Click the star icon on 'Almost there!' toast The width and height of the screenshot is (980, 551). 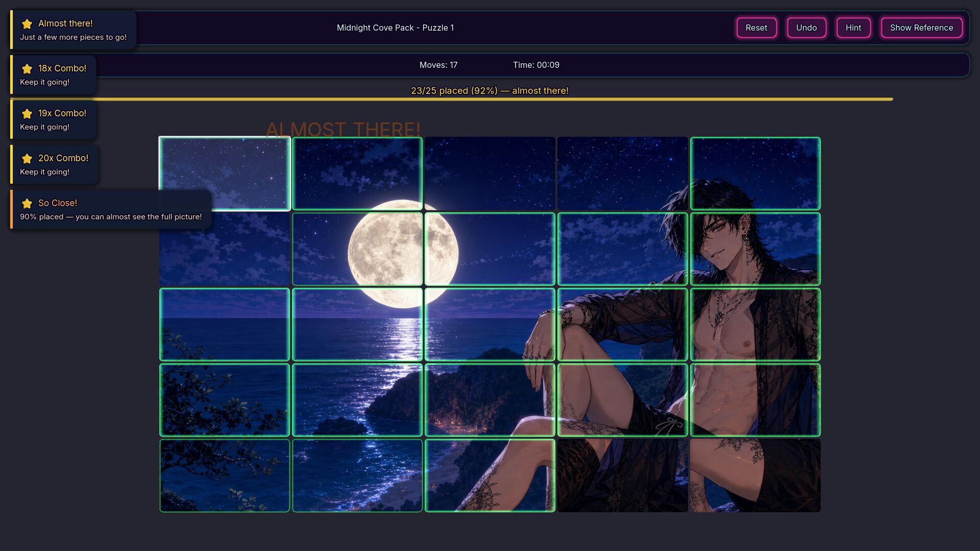pyautogui.click(x=27, y=24)
